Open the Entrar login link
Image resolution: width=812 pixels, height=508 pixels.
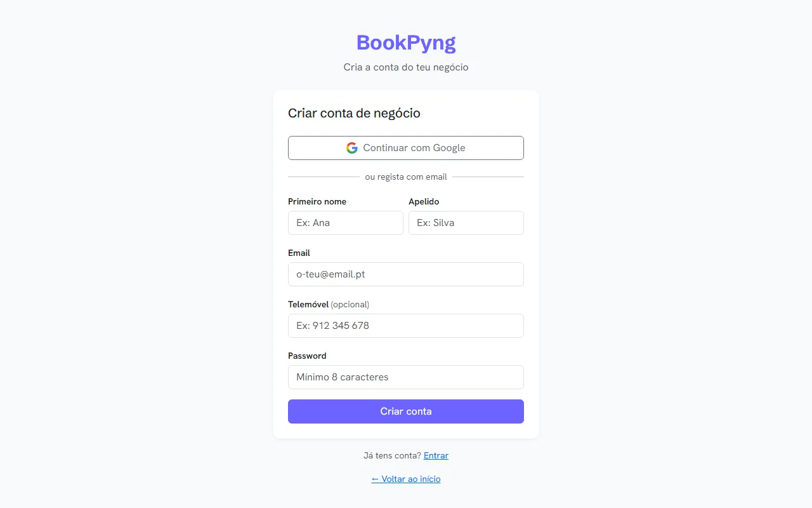coord(436,455)
